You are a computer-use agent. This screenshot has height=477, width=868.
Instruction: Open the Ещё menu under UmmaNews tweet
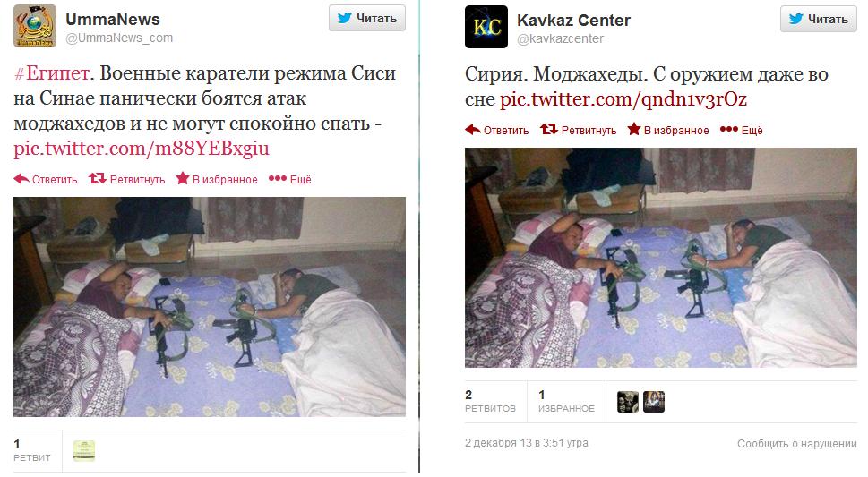[x=290, y=179]
